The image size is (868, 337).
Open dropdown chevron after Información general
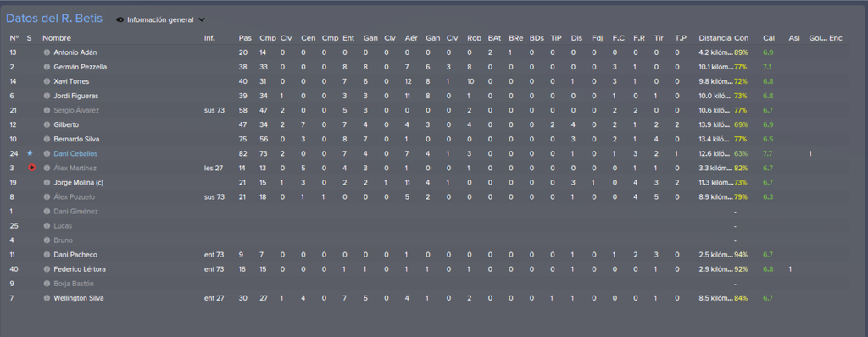pyautogui.click(x=202, y=20)
